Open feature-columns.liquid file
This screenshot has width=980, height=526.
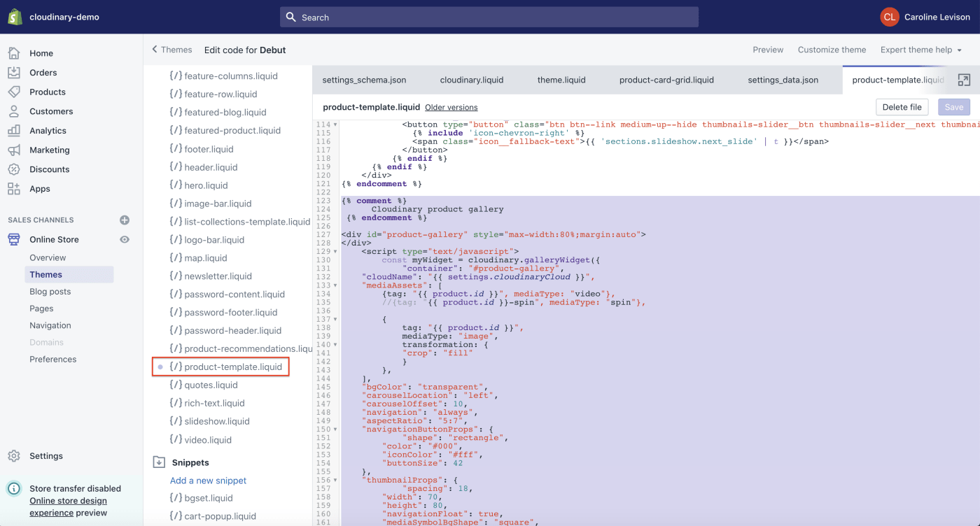click(223, 76)
